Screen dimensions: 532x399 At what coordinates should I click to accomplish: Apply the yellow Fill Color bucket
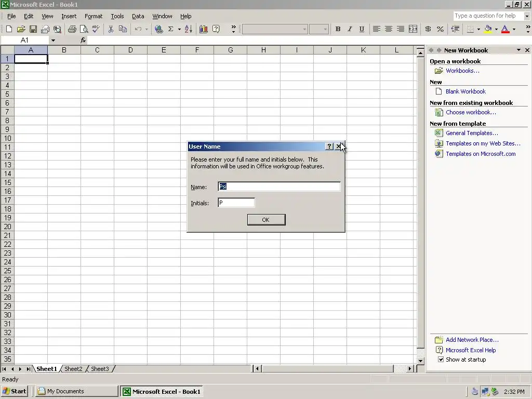point(488,29)
